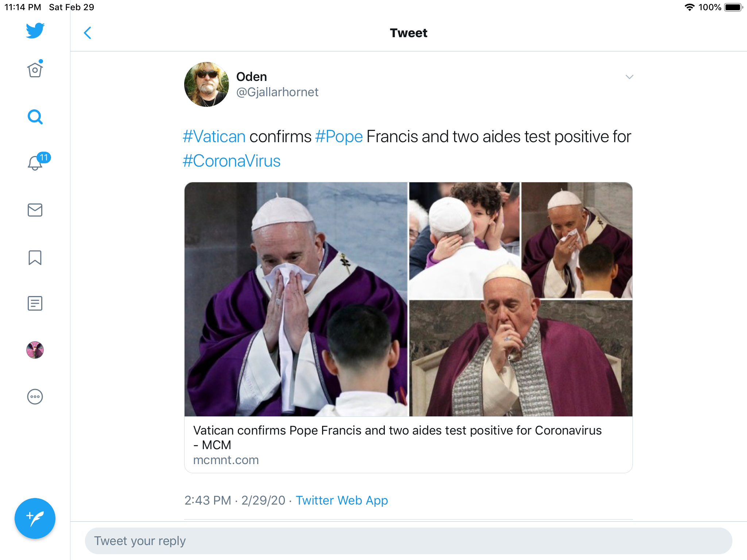747x560 pixels.
Task: Open the Twitter Web App link
Action: coord(342,500)
